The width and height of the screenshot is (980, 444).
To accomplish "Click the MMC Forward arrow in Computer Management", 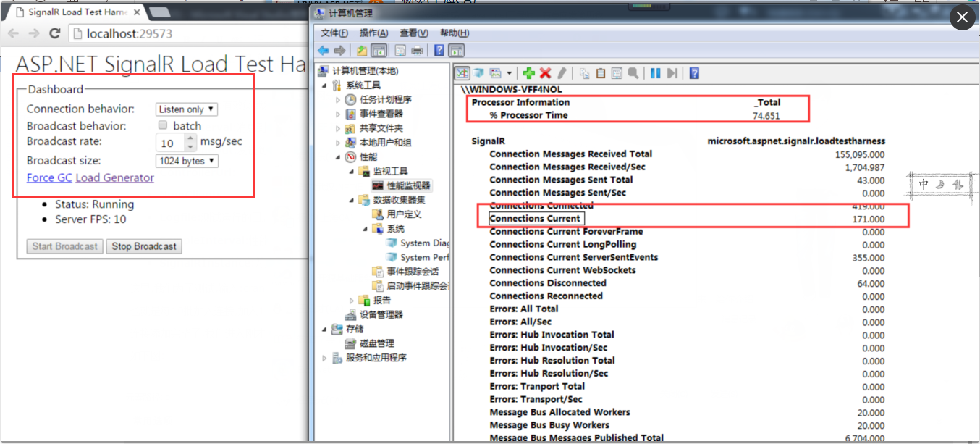I will point(339,51).
